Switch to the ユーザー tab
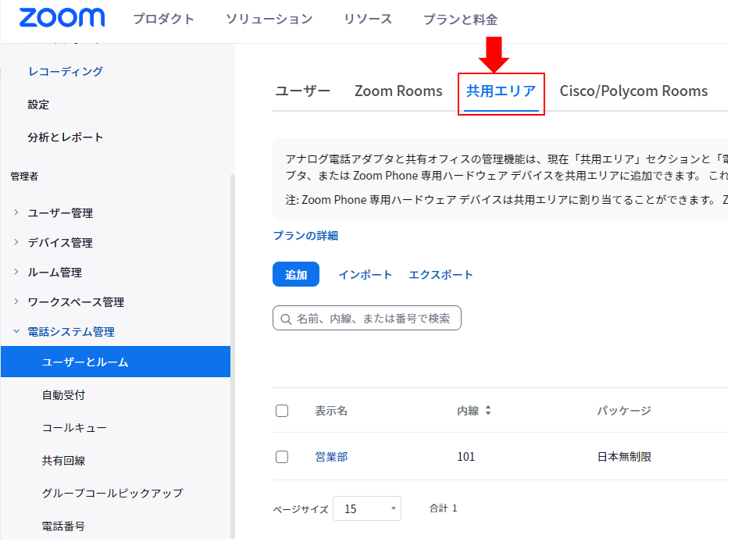The width and height of the screenshot is (756, 542). 303,91
